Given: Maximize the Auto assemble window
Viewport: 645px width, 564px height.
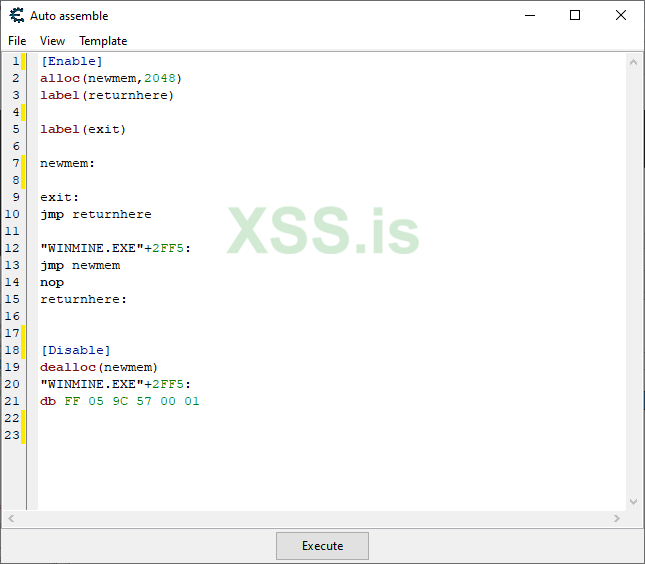Looking at the screenshot, I should [x=575, y=16].
